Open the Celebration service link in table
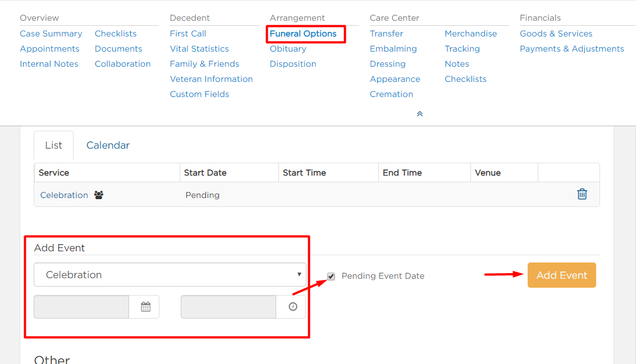636x364 pixels. (x=64, y=195)
